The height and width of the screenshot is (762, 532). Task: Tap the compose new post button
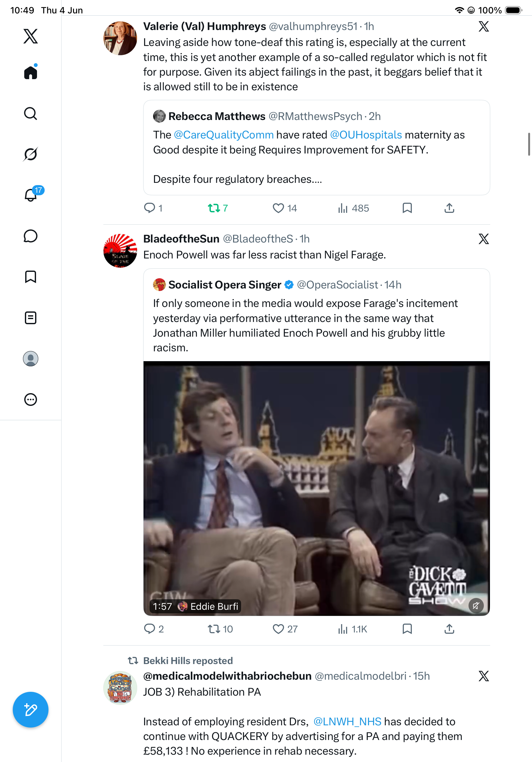pyautogui.click(x=31, y=710)
